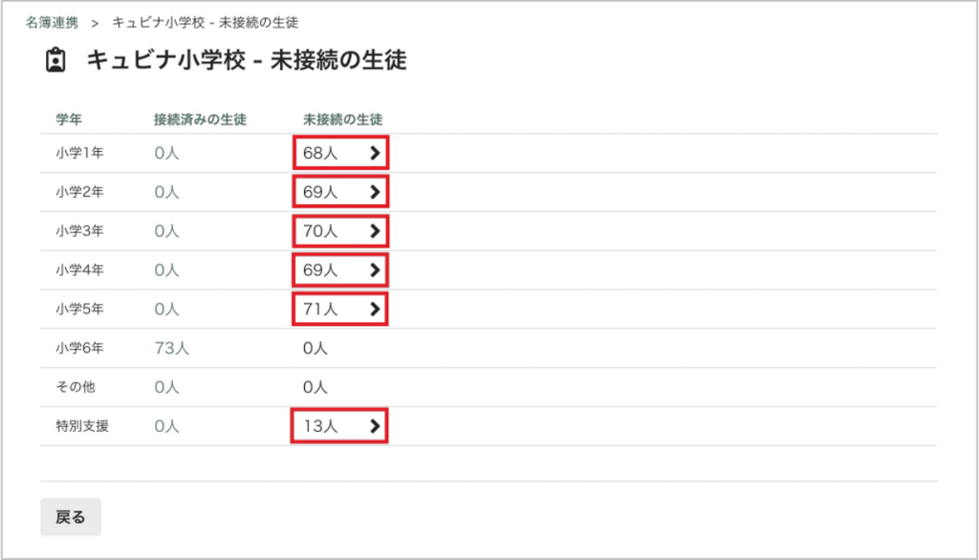
Task: Select the 13人 unconnected count
Action: [320, 426]
